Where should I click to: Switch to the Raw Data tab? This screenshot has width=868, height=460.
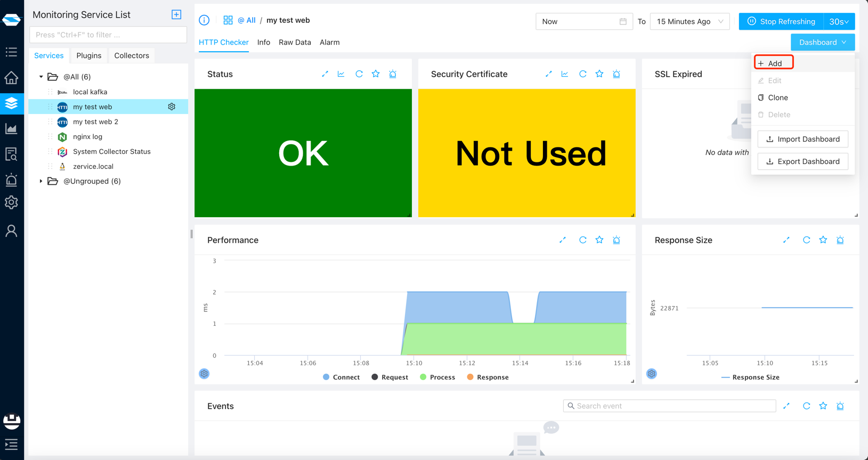pos(295,42)
